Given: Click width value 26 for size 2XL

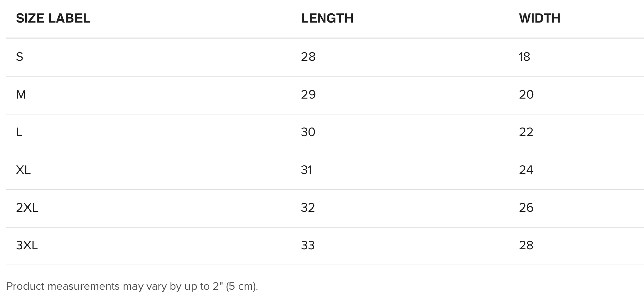Looking at the screenshot, I should coord(526,208).
